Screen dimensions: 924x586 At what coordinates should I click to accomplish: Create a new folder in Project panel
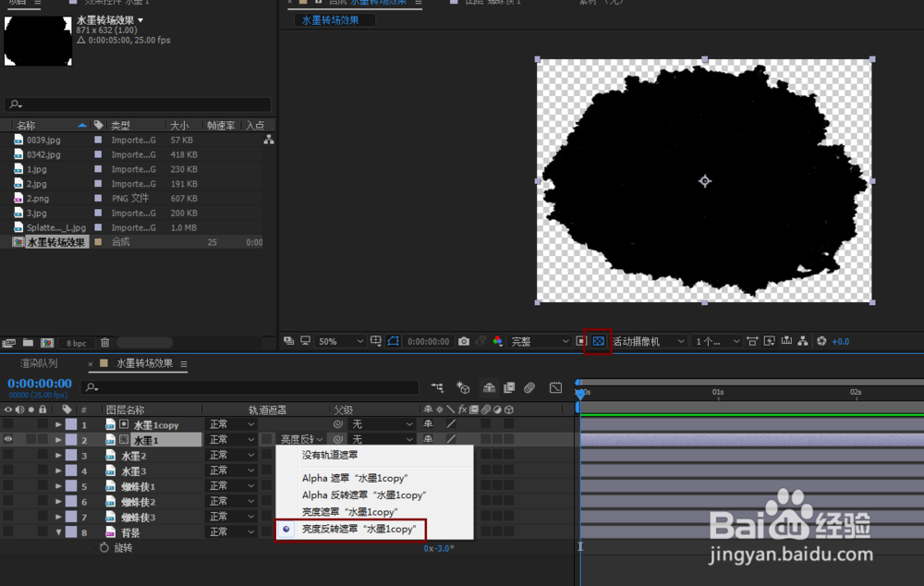click(x=28, y=343)
